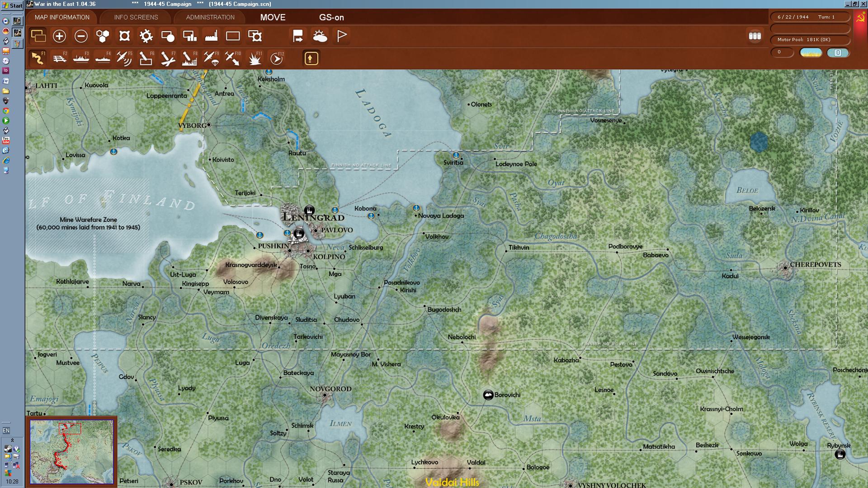868x488 pixels.
Task: Click the Motor Pool 181K readout
Action: click(810, 40)
